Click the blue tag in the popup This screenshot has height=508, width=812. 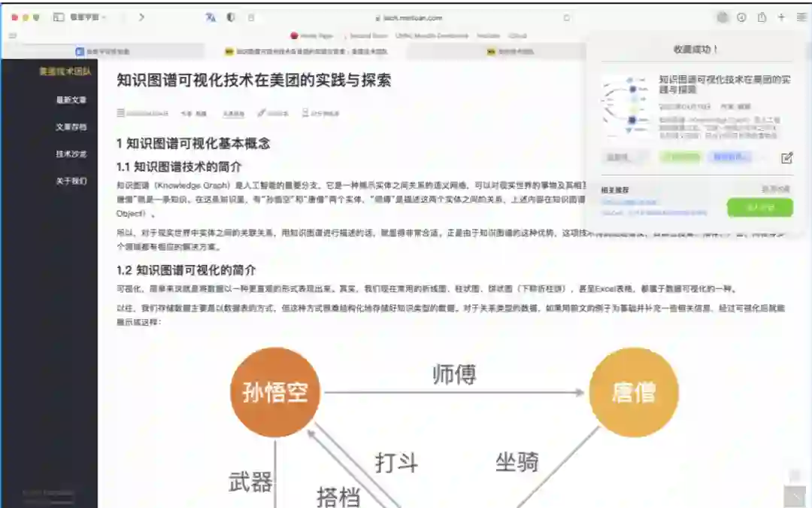729,157
